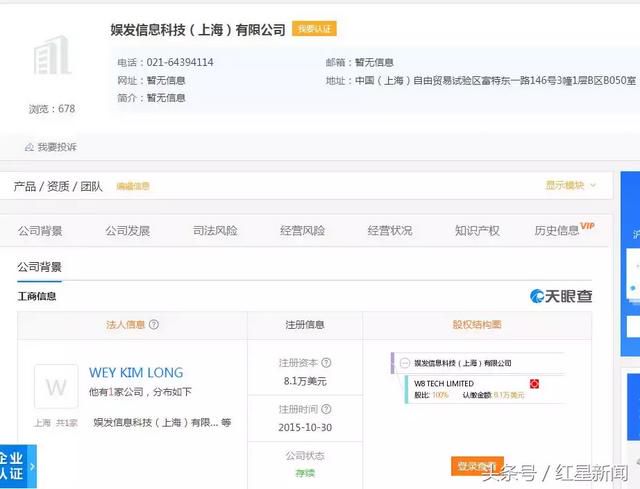Click the 注册信息 column header
Screen dimensions: 640x489
305,325
